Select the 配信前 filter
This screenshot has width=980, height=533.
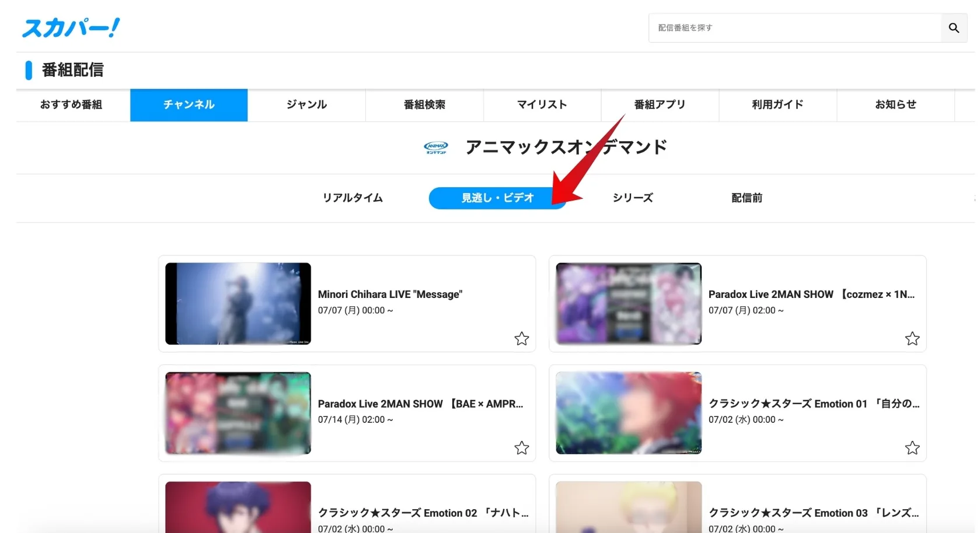(x=747, y=198)
